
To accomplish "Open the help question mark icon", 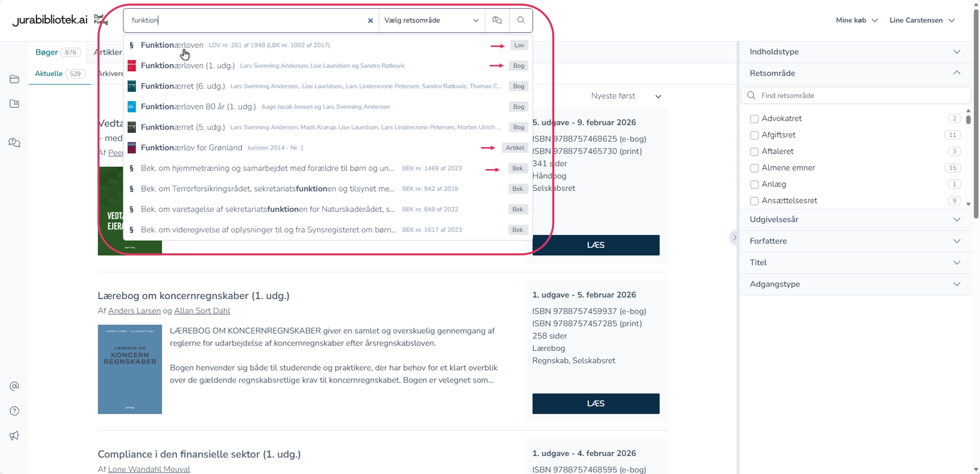I will (x=14, y=411).
